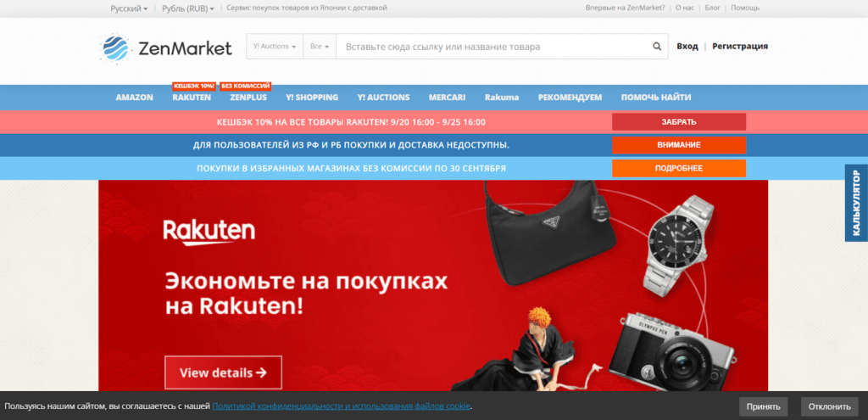Click the Экономьте на покупках banner headline
Viewport: 868px width, 420px height.
(306, 294)
